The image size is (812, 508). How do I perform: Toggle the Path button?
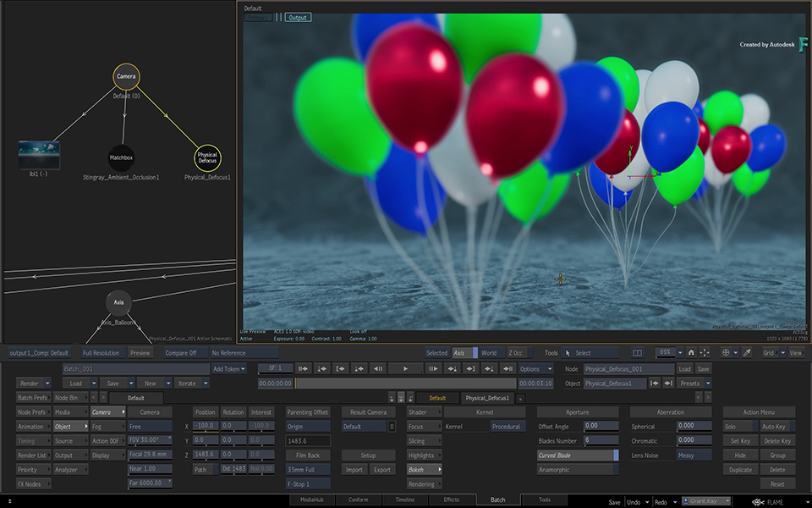(x=205, y=469)
